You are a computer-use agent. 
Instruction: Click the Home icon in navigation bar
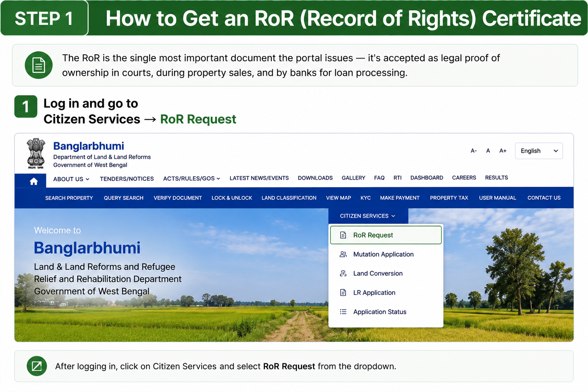pos(34,181)
